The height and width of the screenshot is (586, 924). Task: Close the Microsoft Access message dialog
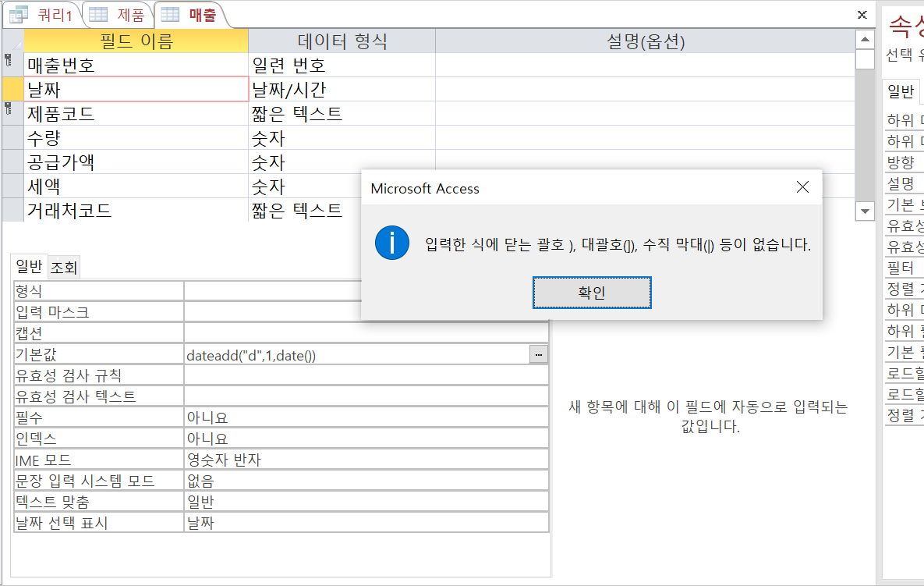pyautogui.click(x=802, y=188)
